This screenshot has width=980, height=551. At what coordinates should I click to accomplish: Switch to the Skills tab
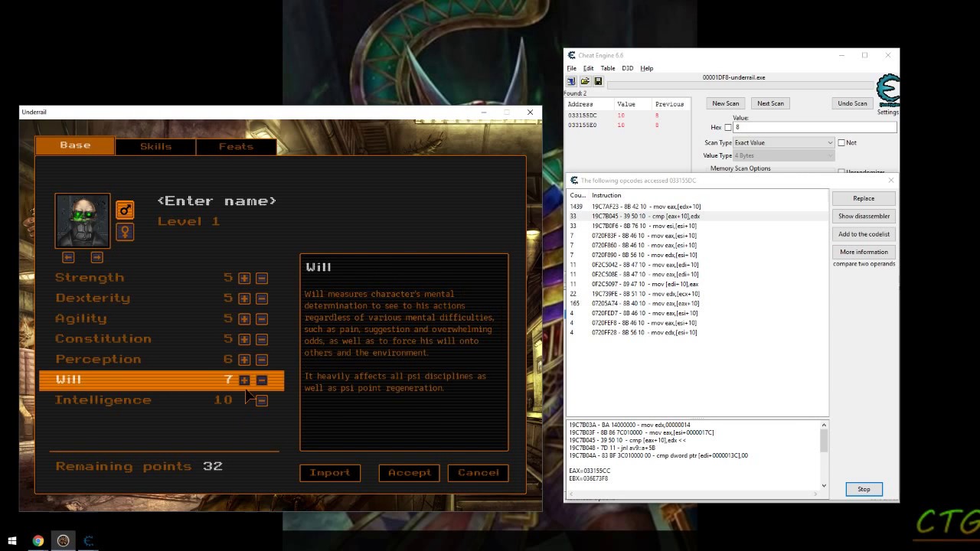[155, 146]
